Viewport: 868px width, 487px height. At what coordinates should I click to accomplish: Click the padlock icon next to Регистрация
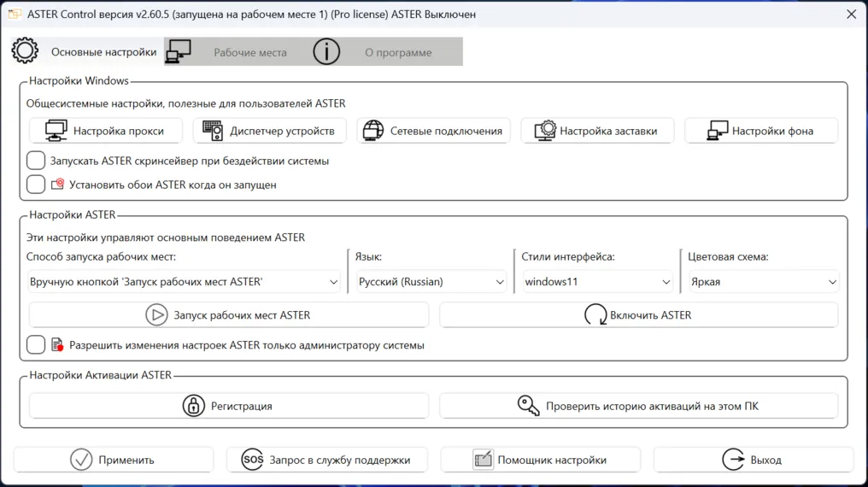tap(194, 406)
